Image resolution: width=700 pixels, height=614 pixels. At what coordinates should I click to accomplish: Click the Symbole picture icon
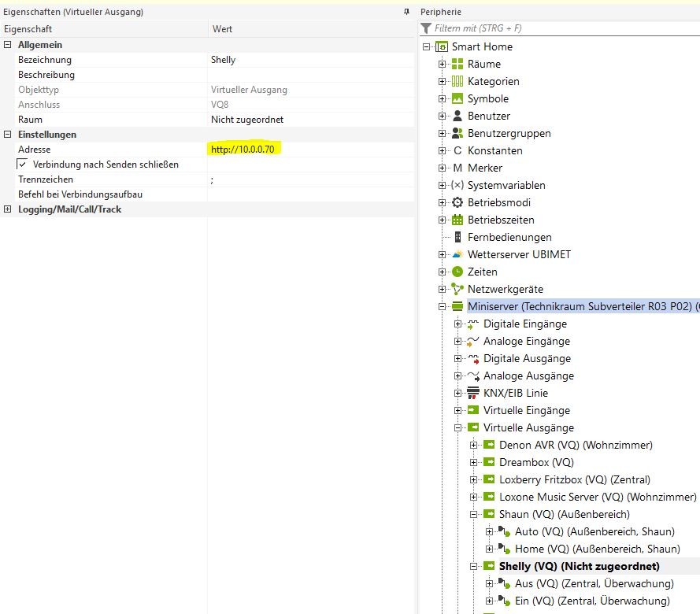(x=457, y=98)
